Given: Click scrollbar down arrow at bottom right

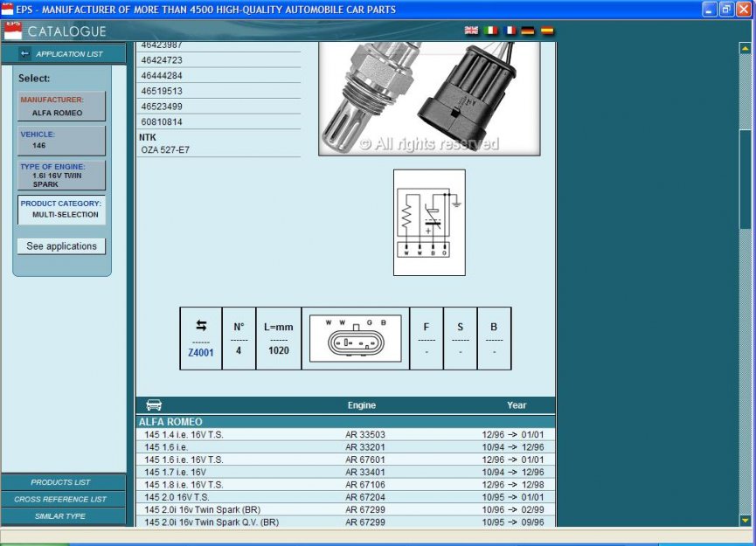Looking at the screenshot, I should [745, 521].
